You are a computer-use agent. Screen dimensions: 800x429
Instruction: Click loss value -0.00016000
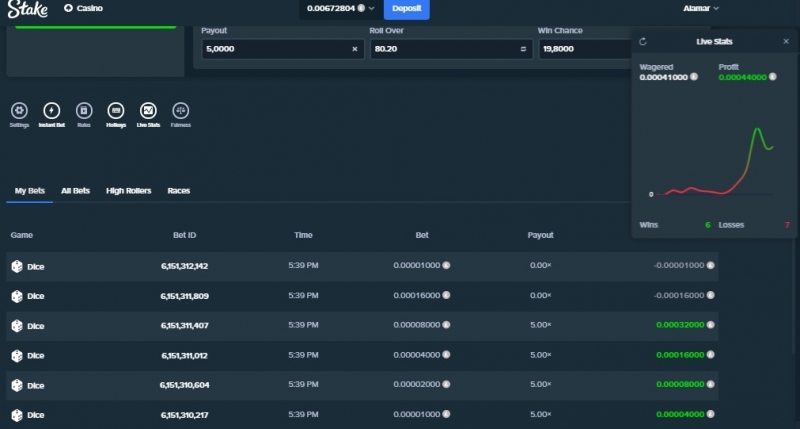pyautogui.click(x=679, y=295)
